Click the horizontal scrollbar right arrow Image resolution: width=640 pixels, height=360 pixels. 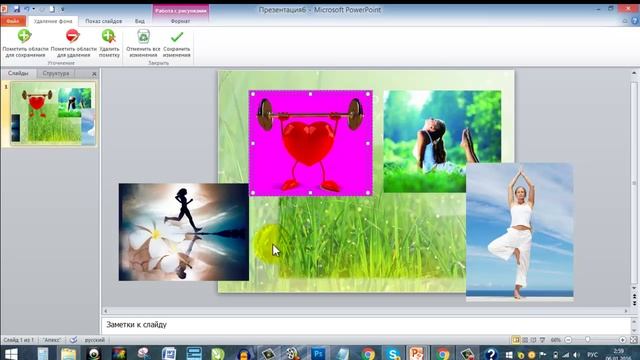(x=627, y=311)
